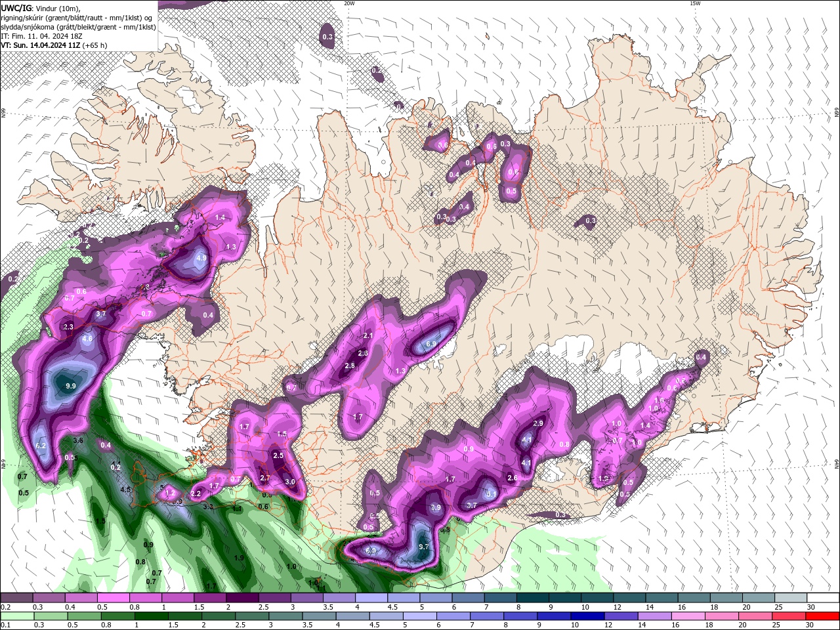Pick the bright pink 0.5–0.8 snow legend swatch
This screenshot has height=630, width=840.
(114, 598)
